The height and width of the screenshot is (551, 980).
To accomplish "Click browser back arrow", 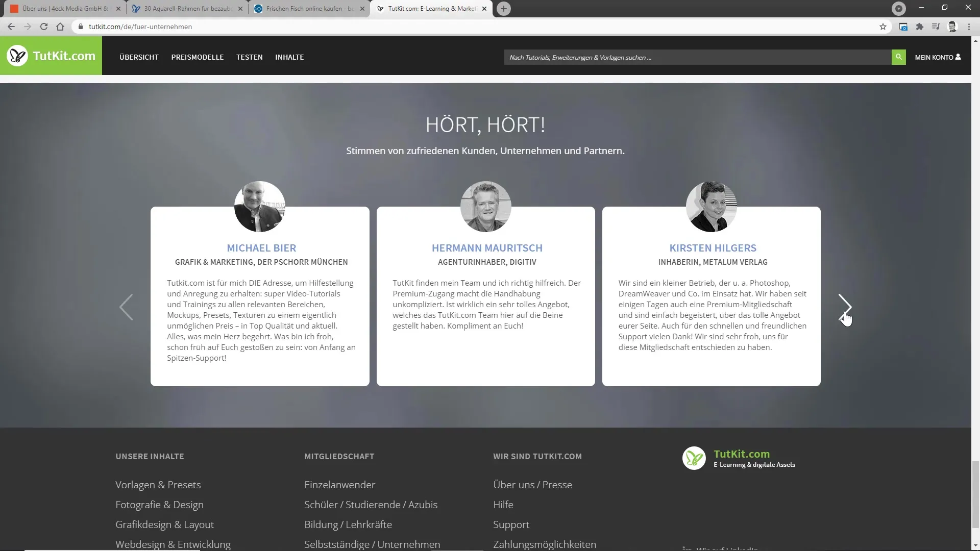I will [11, 27].
